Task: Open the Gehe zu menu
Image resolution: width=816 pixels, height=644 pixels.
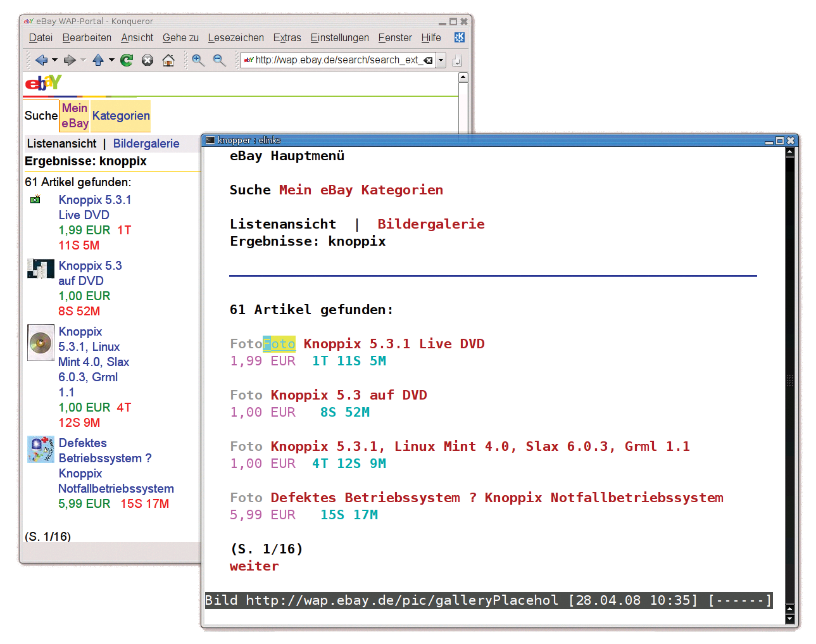Action: coord(180,38)
